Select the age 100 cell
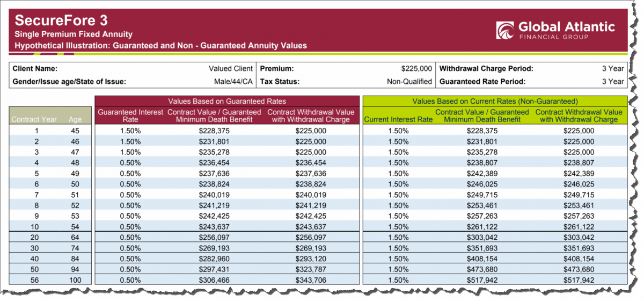Screen dimensions: 644x301 pos(75,280)
